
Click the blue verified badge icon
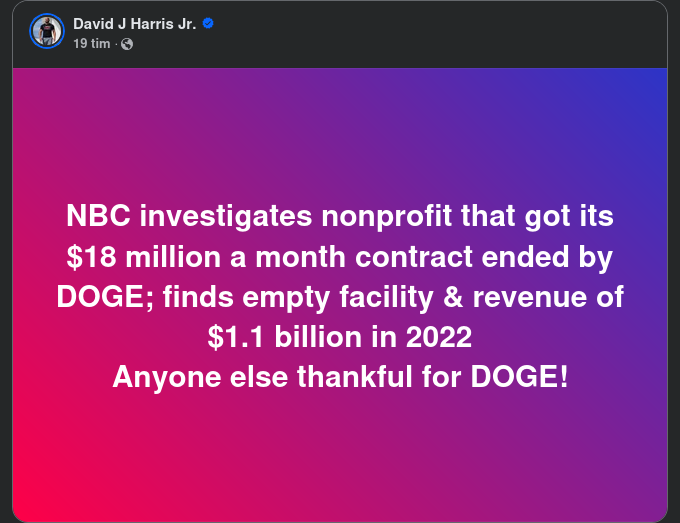coord(208,22)
